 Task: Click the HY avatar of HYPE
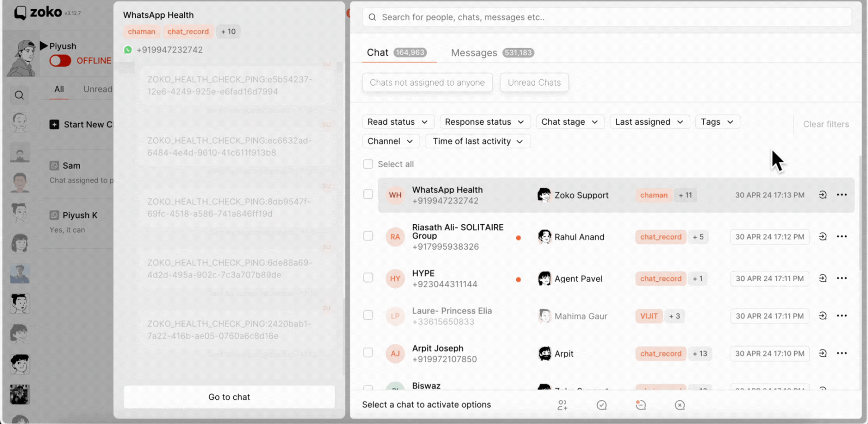(395, 278)
